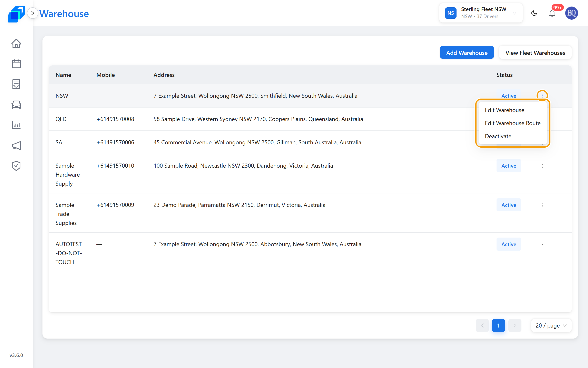588x368 pixels.
Task: Click the 100 Sample Road address
Action: (x=243, y=166)
